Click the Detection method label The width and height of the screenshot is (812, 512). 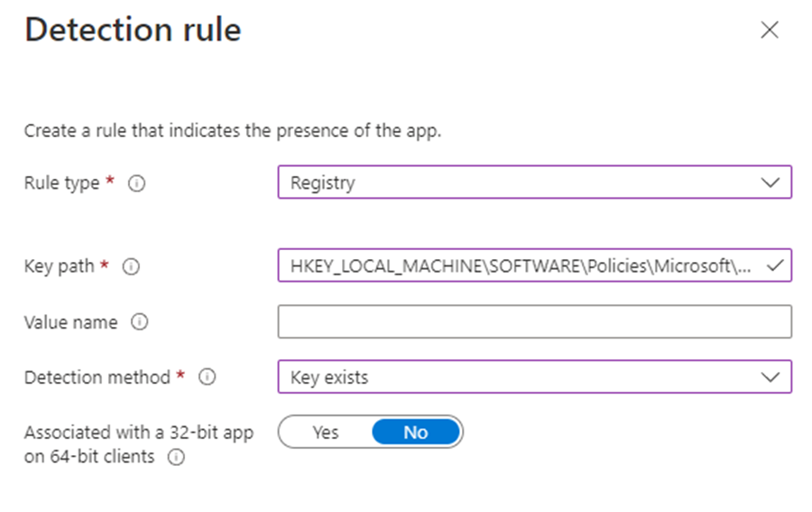click(97, 377)
